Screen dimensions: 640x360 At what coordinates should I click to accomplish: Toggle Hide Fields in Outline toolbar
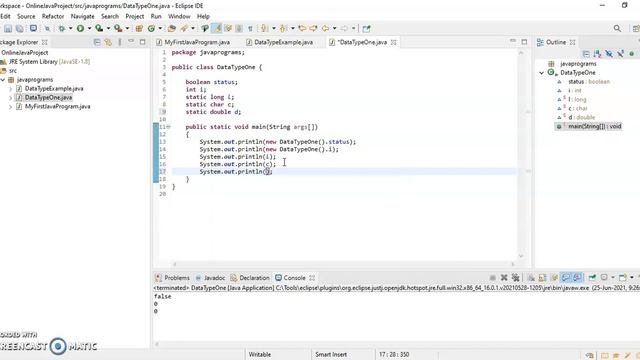pyautogui.click(x=609, y=54)
